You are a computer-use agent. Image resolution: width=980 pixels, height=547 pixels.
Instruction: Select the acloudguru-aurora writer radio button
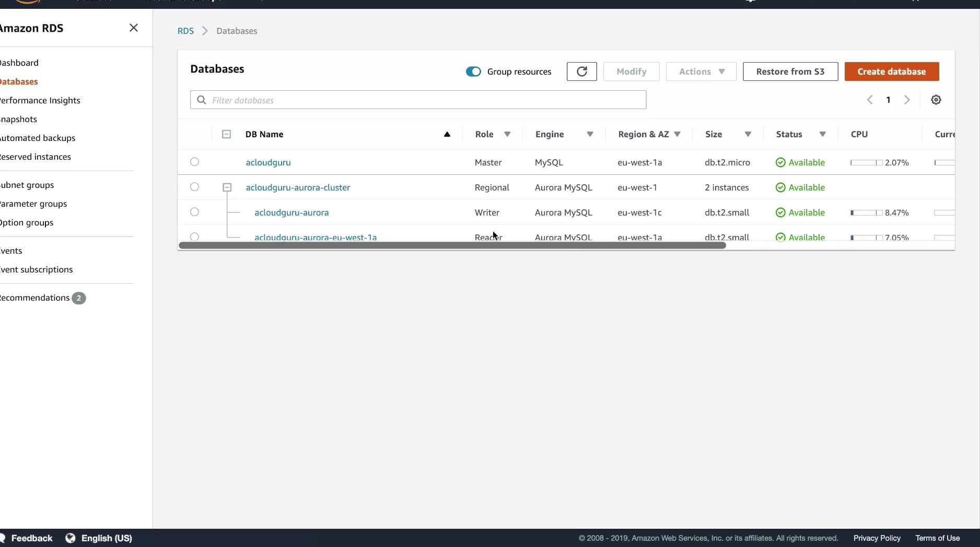(x=194, y=212)
